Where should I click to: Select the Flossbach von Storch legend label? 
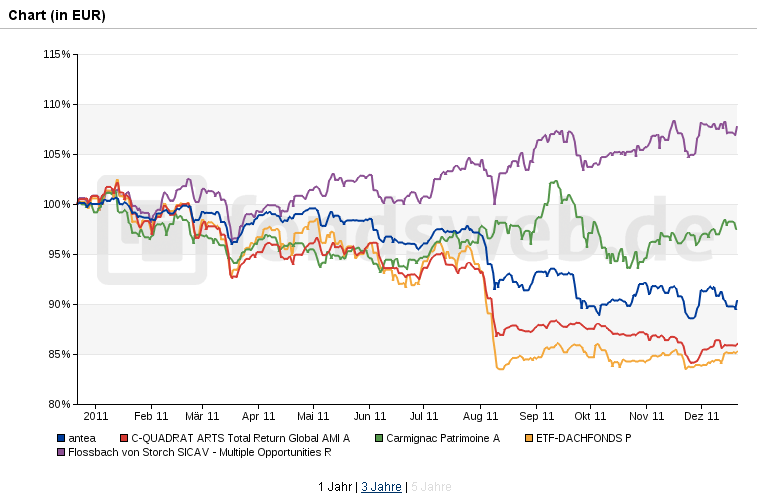click(199, 452)
